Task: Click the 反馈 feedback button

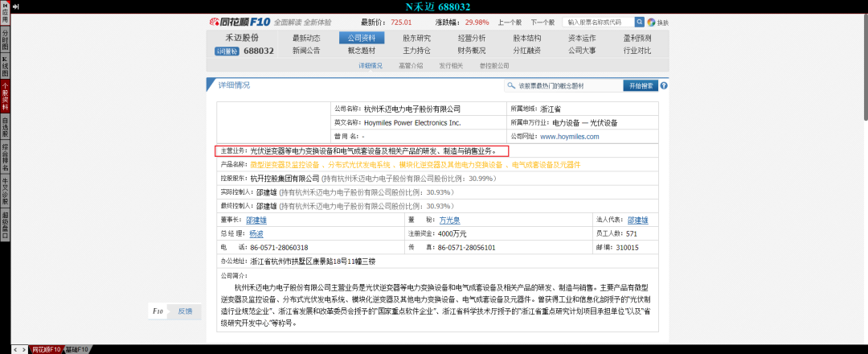Action: click(x=184, y=311)
